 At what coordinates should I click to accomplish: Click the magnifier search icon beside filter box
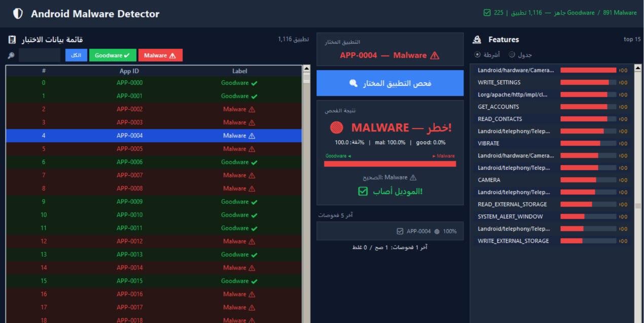(x=11, y=55)
